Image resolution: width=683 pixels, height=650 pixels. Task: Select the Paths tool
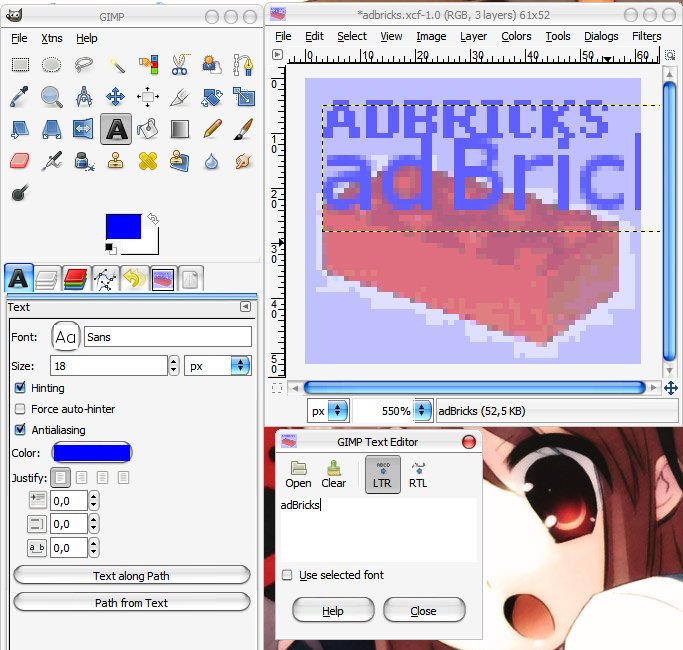(x=244, y=65)
